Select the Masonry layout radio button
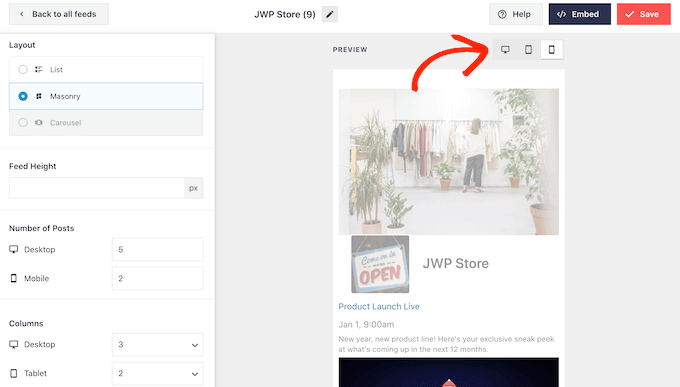 [x=23, y=96]
